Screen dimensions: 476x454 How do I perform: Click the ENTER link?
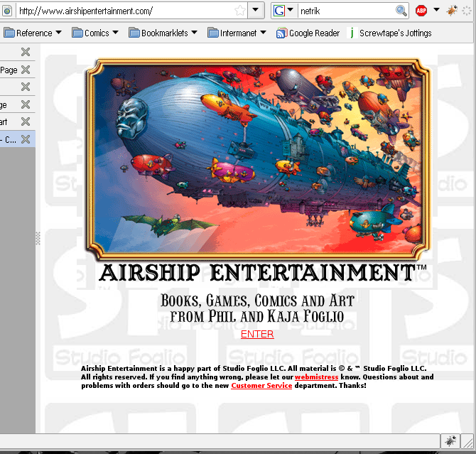pos(257,334)
